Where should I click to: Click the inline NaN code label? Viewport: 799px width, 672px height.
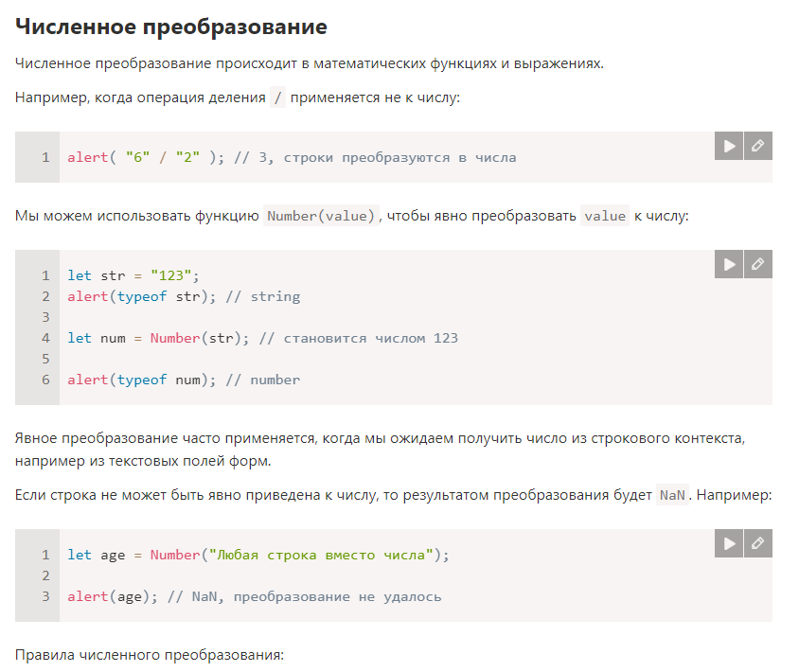click(672, 495)
